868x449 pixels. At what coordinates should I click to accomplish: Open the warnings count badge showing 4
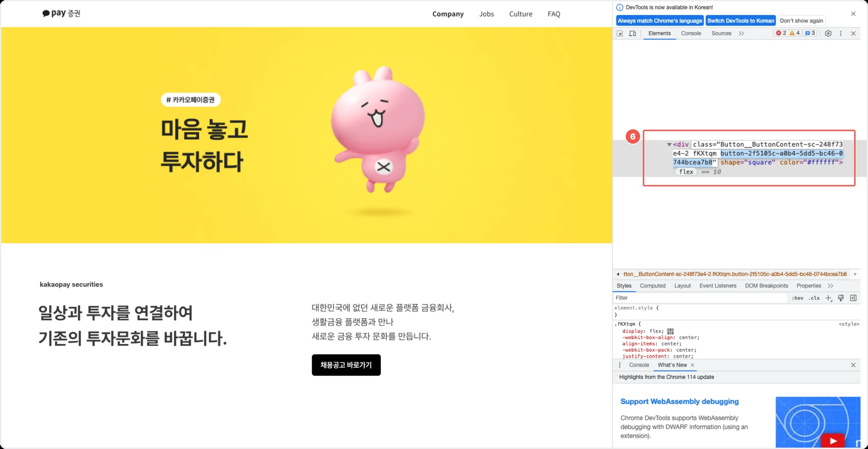pyautogui.click(x=795, y=33)
